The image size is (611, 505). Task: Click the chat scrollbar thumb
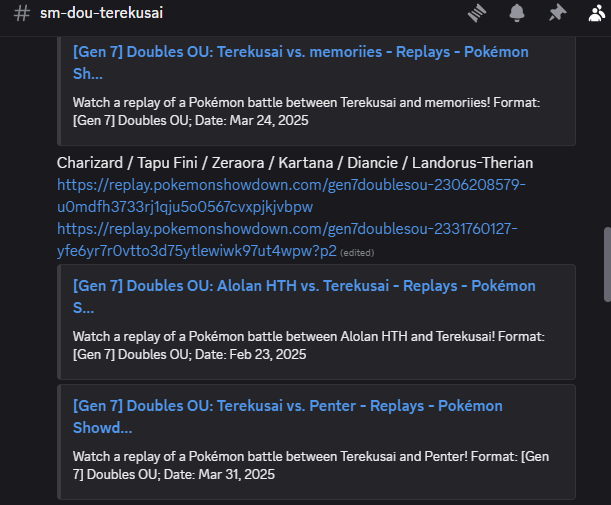[607, 265]
